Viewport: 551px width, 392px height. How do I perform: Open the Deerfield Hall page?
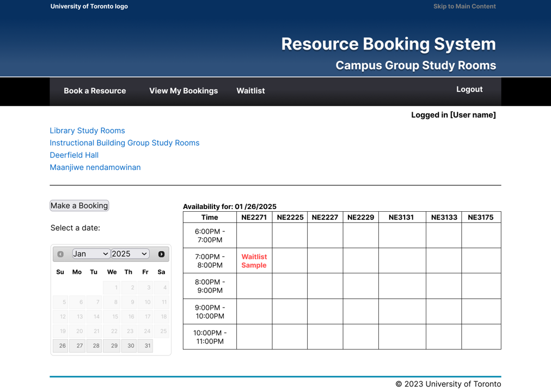click(x=74, y=155)
